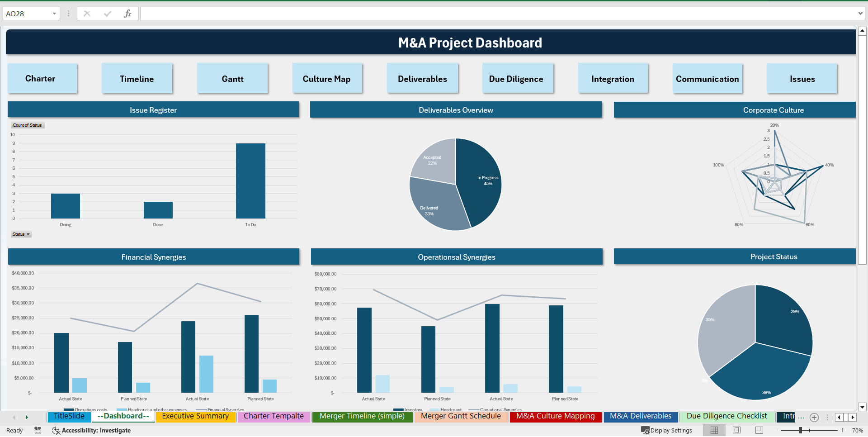This screenshot has height=437, width=868.
Task: Click the M&A Project Dashboard title
Action: coord(470,43)
